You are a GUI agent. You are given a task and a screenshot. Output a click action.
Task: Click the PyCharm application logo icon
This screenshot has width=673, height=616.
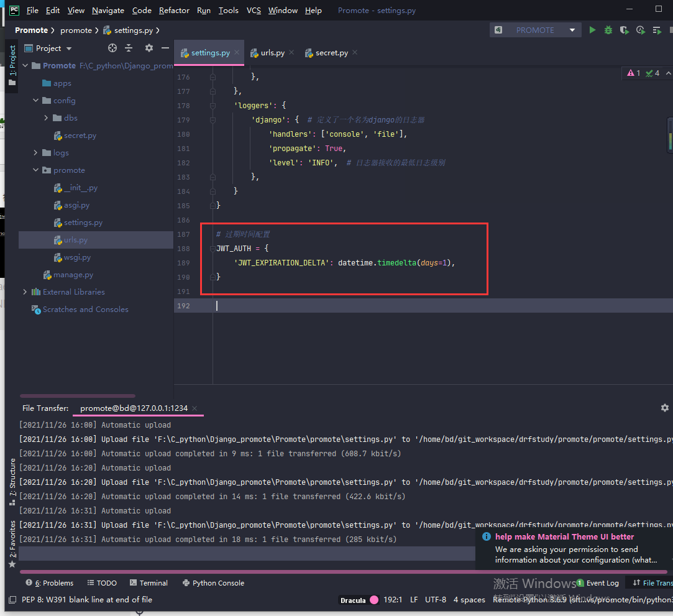(14, 10)
